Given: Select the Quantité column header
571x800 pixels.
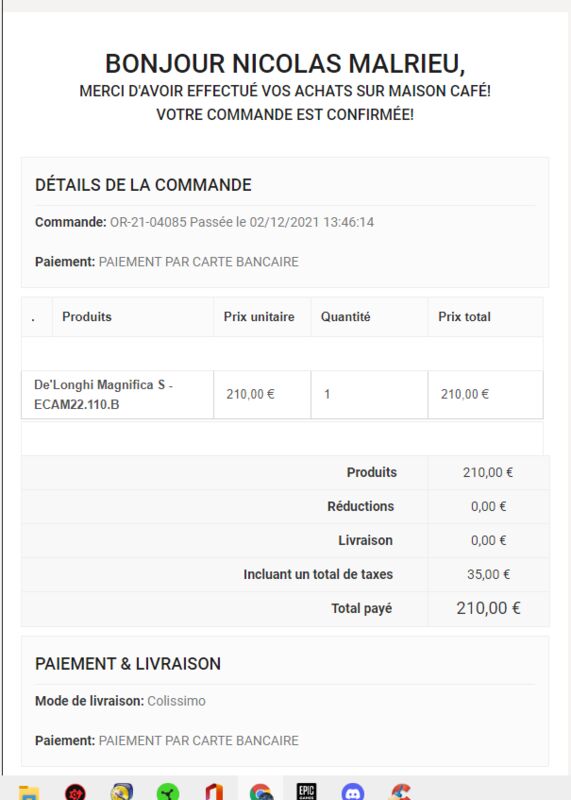Looking at the screenshot, I should [345, 316].
